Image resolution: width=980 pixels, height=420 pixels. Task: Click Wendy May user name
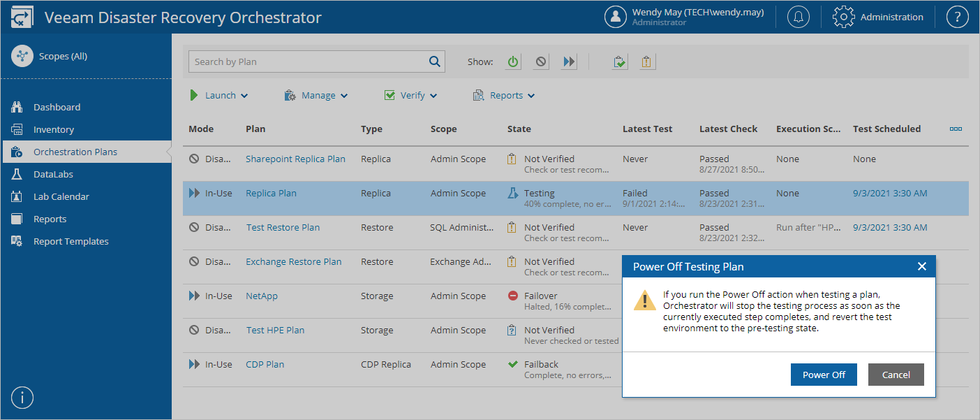(698, 12)
